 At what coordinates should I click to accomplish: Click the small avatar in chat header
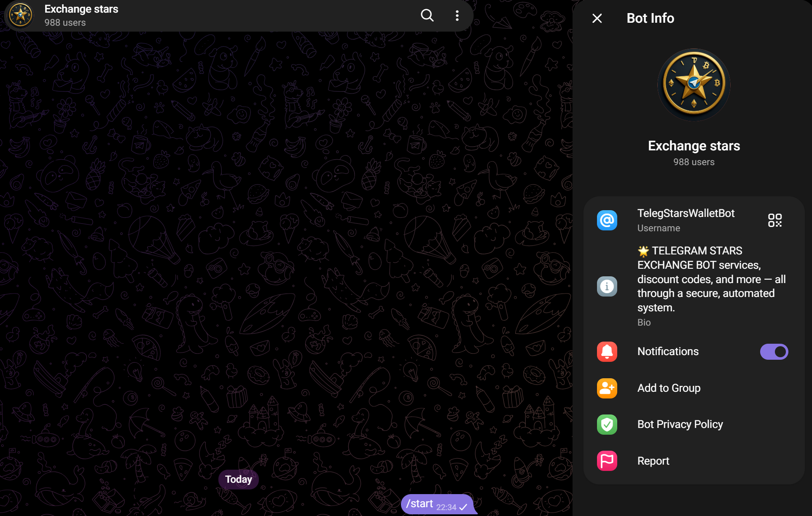click(x=21, y=16)
